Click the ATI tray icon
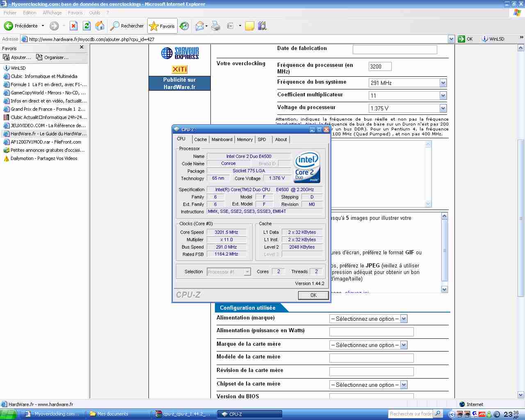The image size is (525, 420). click(x=482, y=414)
